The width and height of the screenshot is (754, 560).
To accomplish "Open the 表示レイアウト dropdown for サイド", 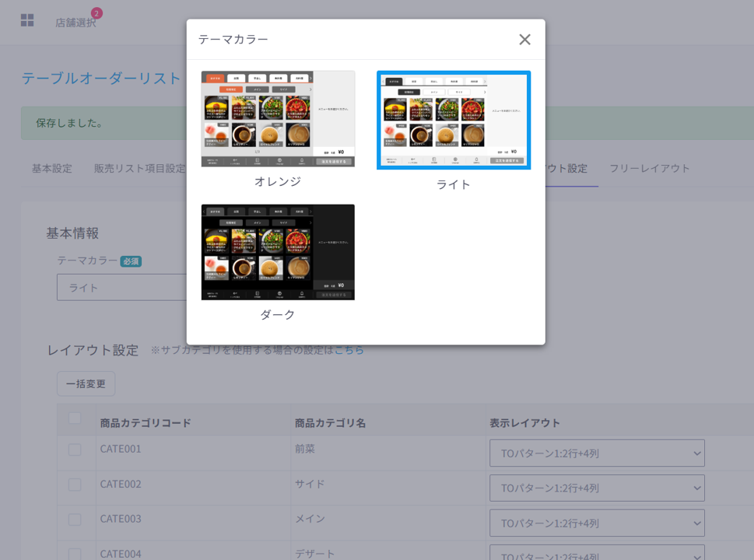I will point(597,488).
